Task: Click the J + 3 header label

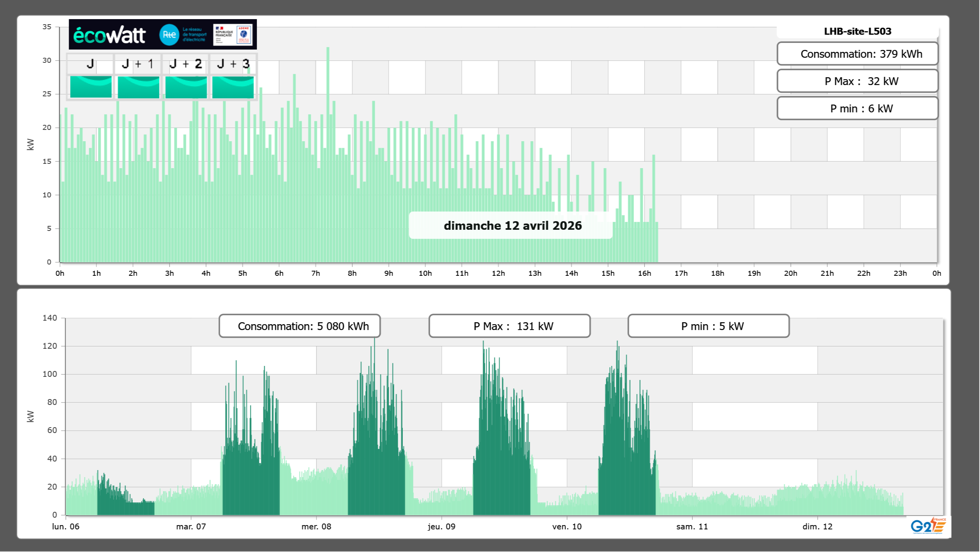Action: [233, 64]
